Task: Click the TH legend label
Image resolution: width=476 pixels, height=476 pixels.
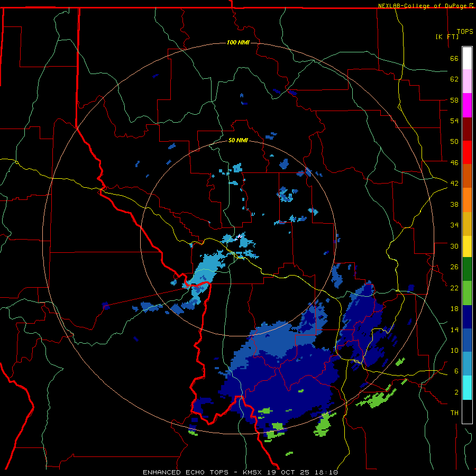Action: [x=454, y=413]
